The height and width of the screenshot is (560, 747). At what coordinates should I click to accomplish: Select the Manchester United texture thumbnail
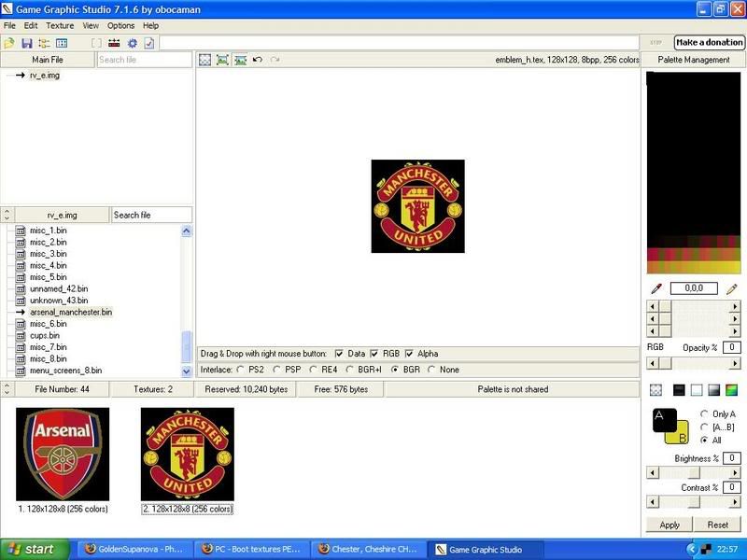point(188,455)
